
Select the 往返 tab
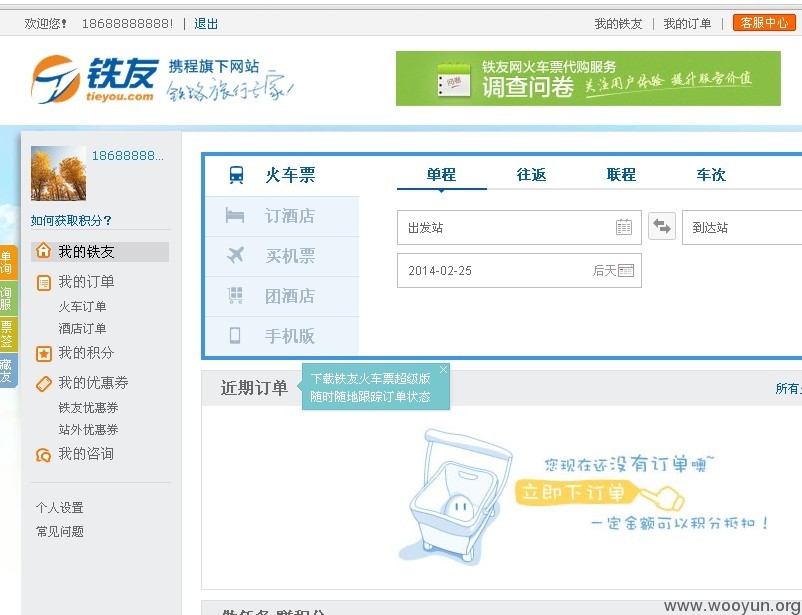[x=531, y=175]
